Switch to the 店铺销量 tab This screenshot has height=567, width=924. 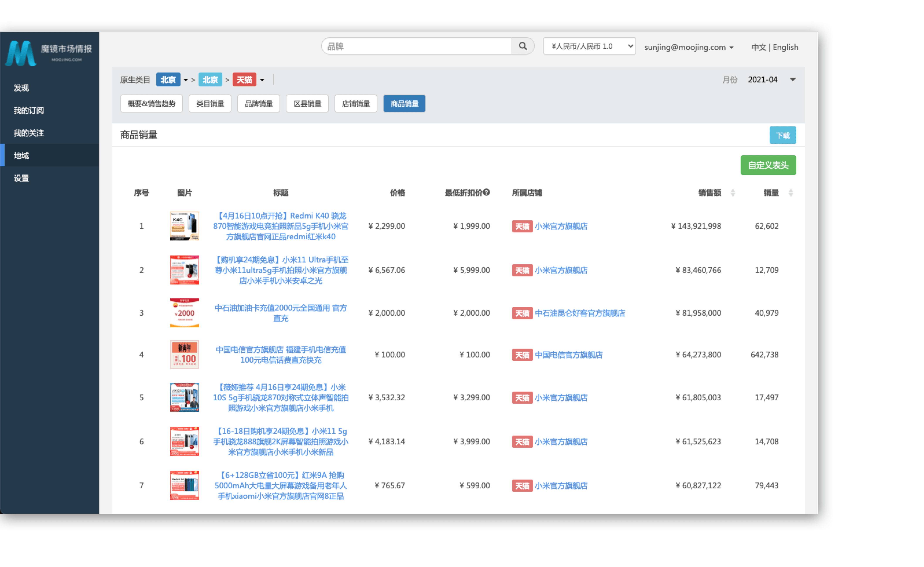tap(355, 104)
